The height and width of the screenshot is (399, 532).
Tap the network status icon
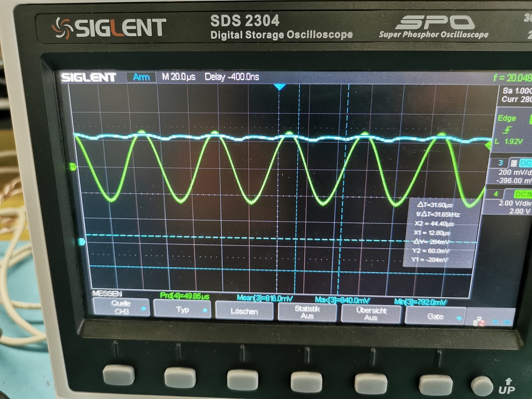480,321
